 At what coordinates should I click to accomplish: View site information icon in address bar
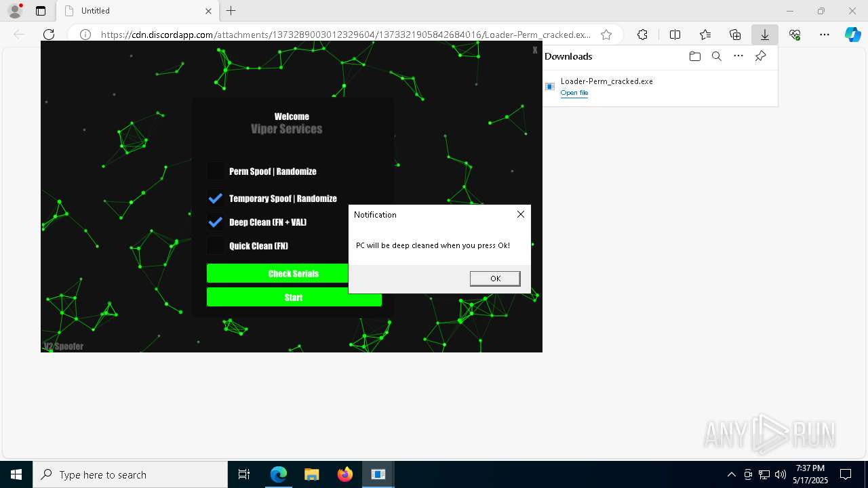[85, 35]
